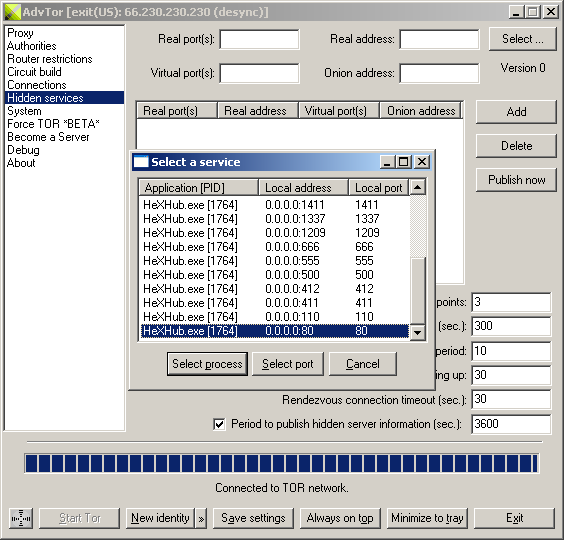This screenshot has height=540, width=564.
Task: Click the Save settings button
Action: [253, 518]
